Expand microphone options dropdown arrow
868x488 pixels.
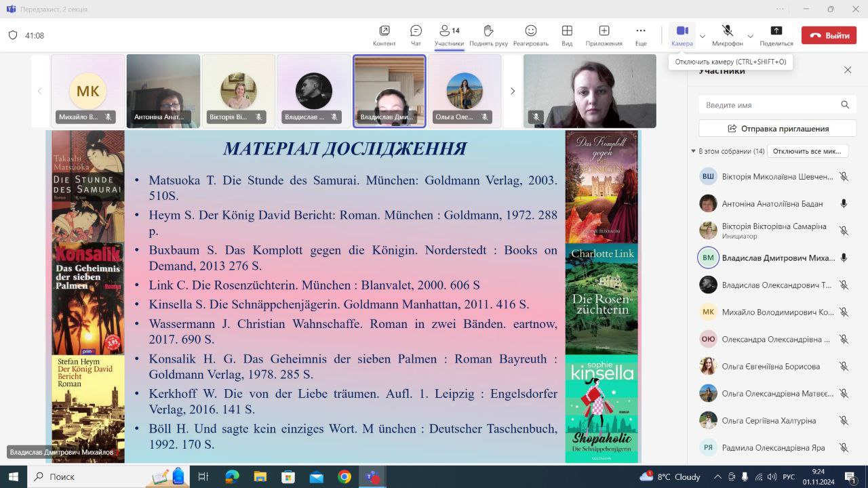coord(750,36)
